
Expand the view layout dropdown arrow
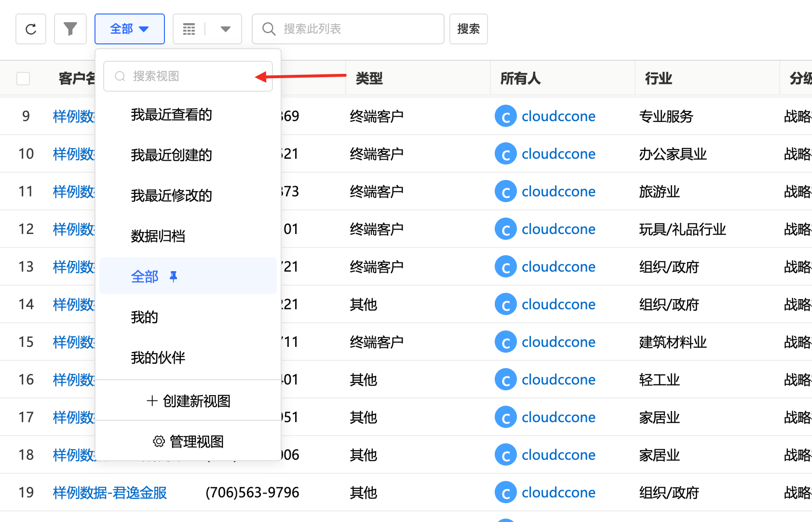[x=225, y=29]
